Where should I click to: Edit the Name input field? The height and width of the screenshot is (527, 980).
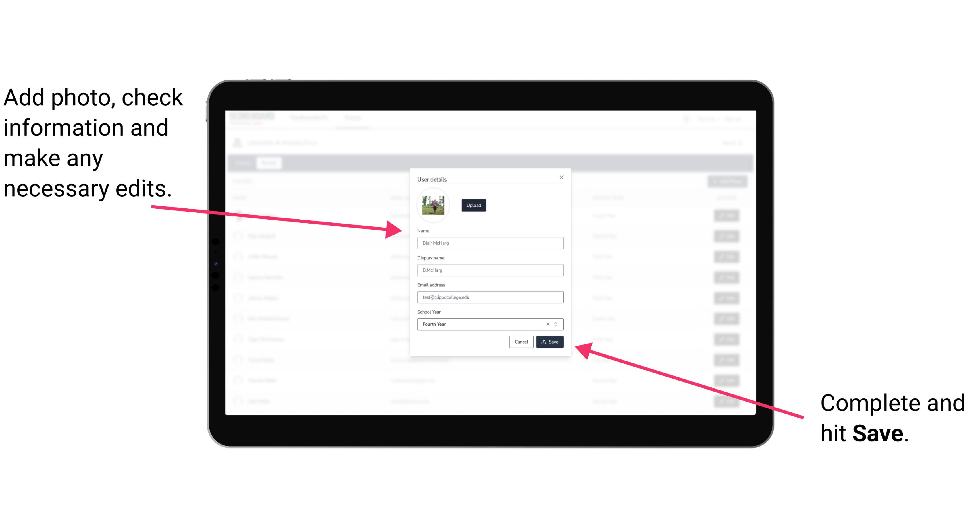(490, 241)
